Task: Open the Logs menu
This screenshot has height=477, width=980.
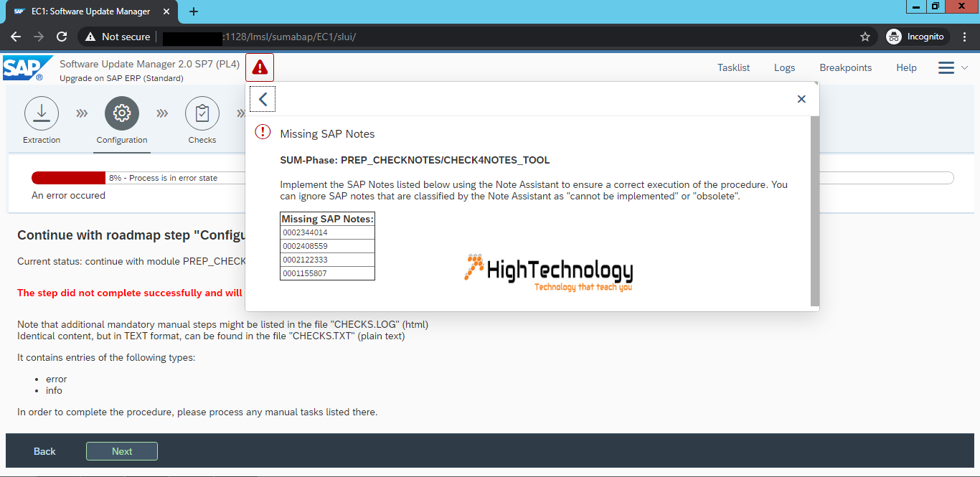Action: pos(784,67)
